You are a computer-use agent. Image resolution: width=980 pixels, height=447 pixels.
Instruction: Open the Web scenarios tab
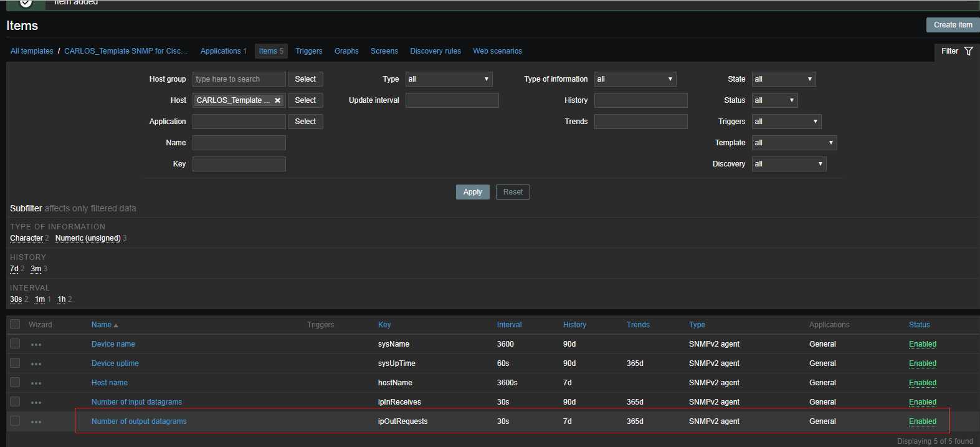point(497,51)
